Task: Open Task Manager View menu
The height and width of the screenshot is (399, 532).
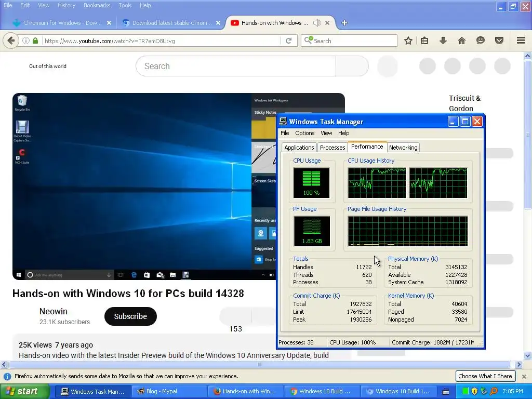Action: point(326,133)
